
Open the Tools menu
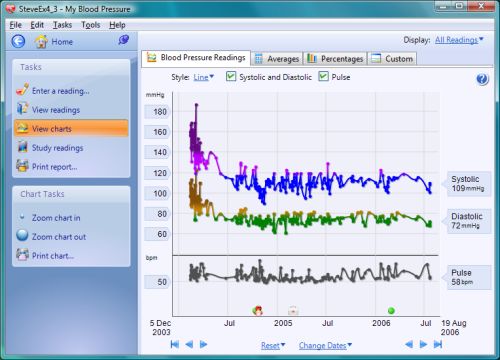[91, 25]
